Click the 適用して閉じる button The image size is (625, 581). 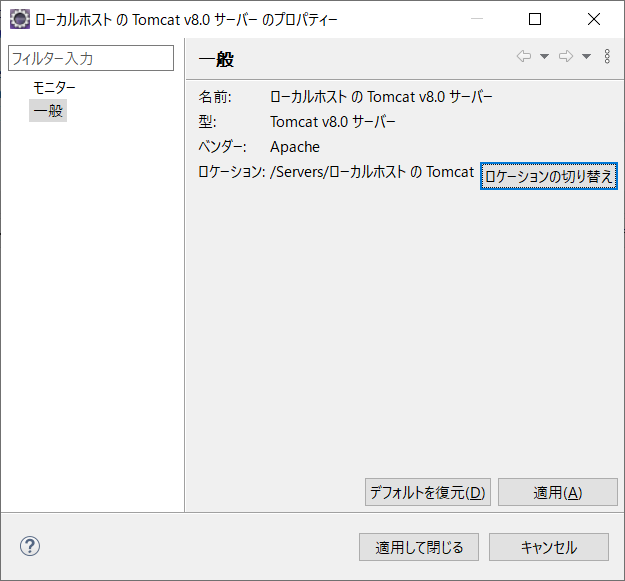pos(419,547)
